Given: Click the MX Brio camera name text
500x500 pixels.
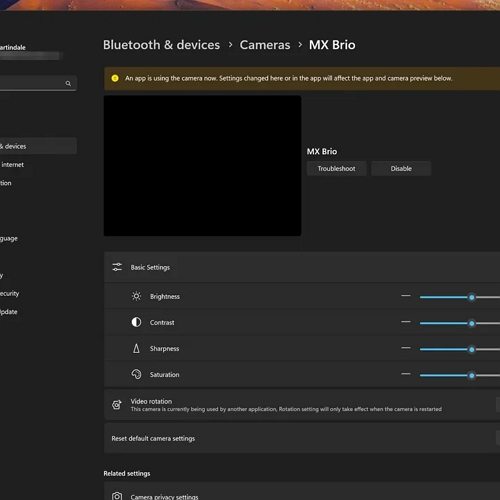Looking at the screenshot, I should click(x=322, y=151).
